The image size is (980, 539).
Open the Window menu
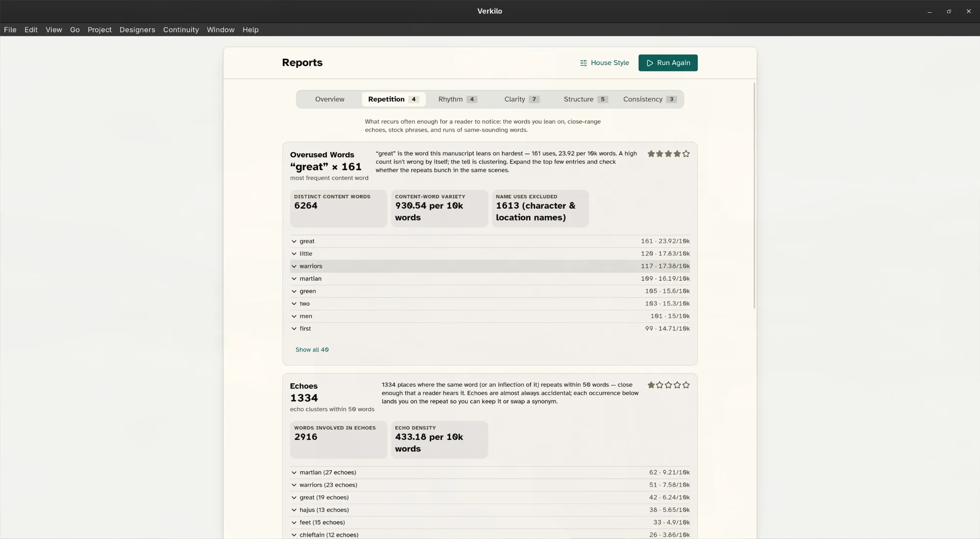click(220, 29)
